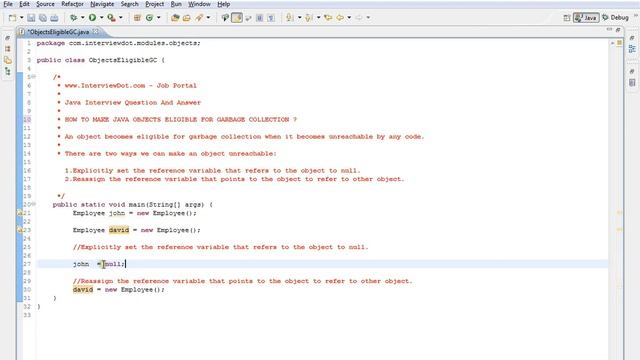This screenshot has height=360, width=640.
Task: Click the New file wizard icon
Action: 13,18
